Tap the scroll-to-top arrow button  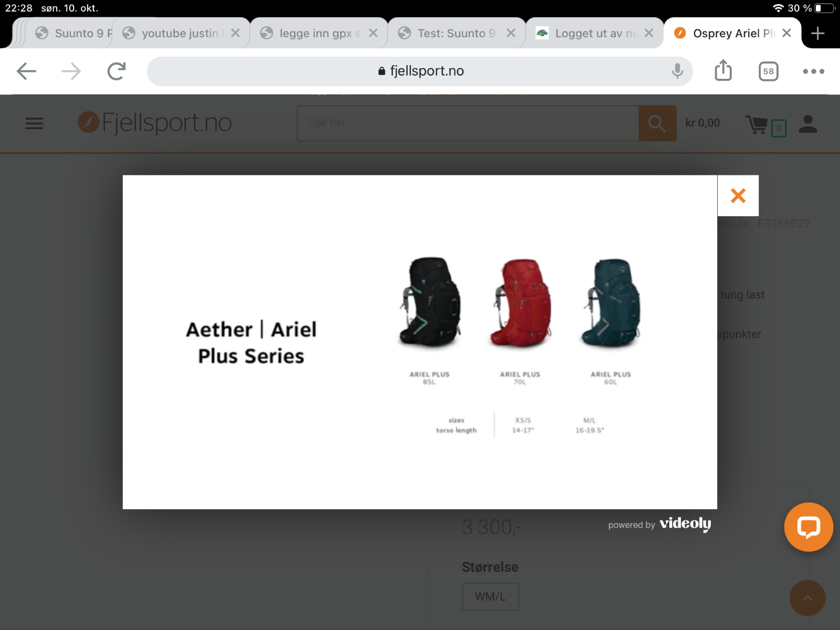click(x=807, y=597)
